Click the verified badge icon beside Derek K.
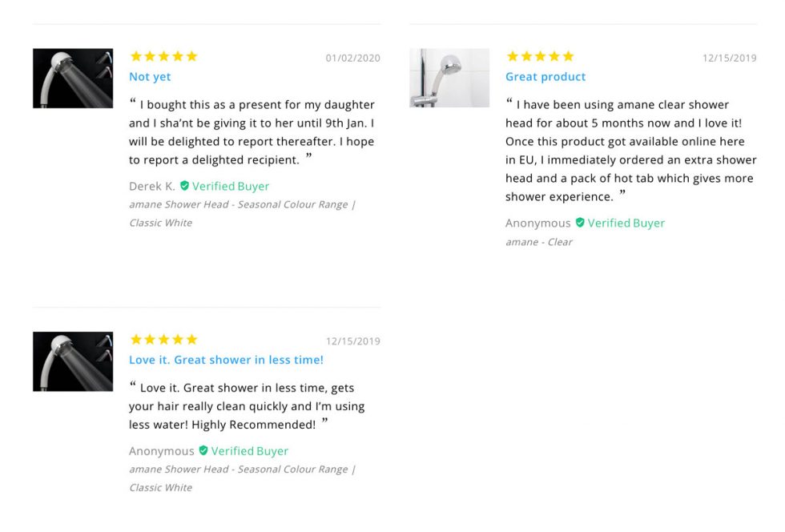 184,186
